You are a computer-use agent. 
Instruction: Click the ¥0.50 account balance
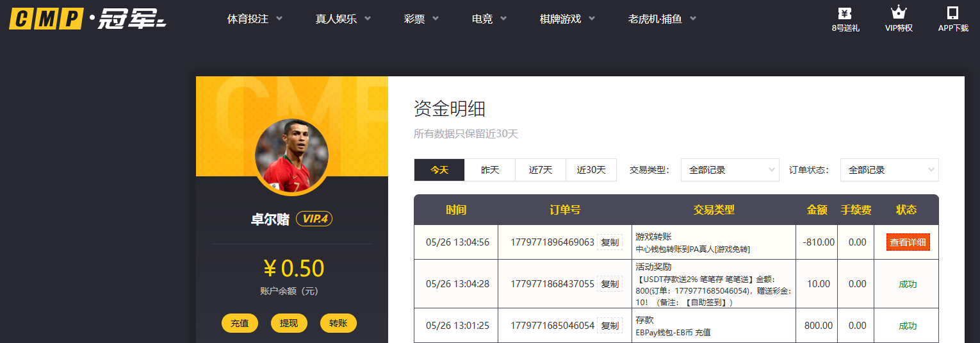(x=293, y=268)
